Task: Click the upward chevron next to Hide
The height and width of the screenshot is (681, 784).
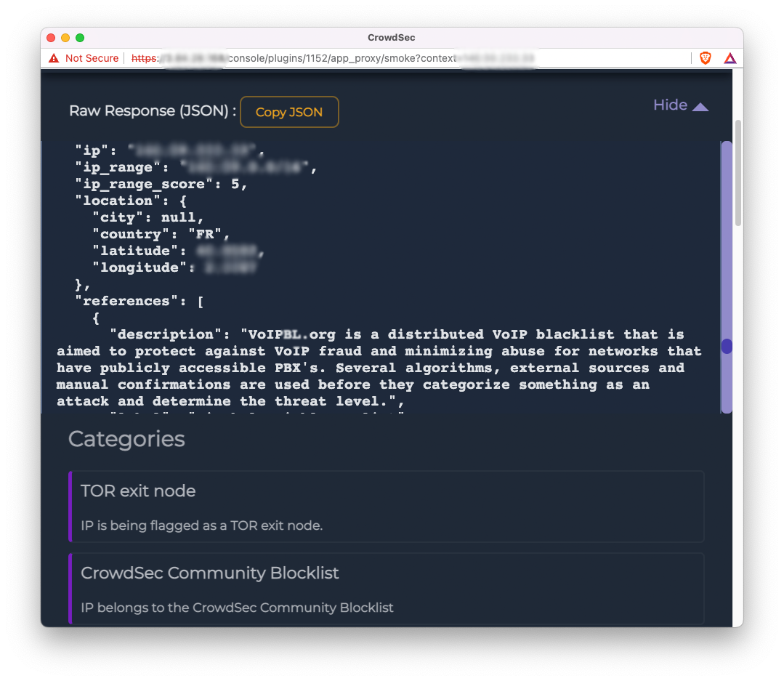Action: (x=700, y=105)
